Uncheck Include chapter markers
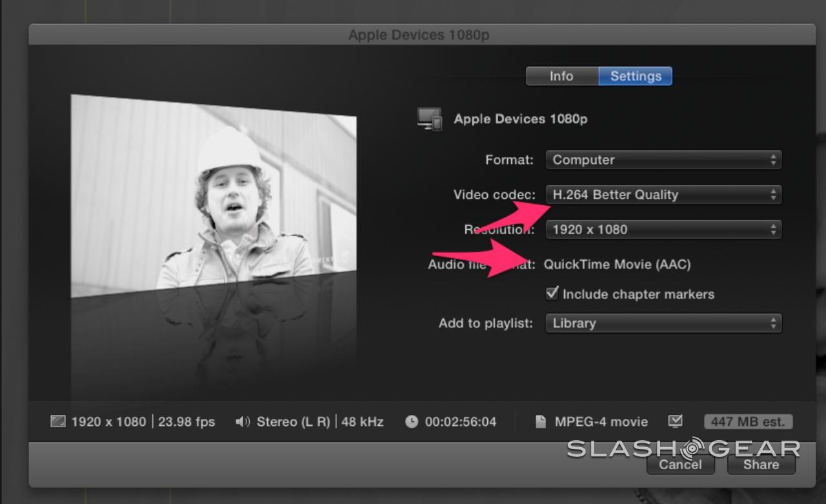The height and width of the screenshot is (504, 826). (552, 294)
